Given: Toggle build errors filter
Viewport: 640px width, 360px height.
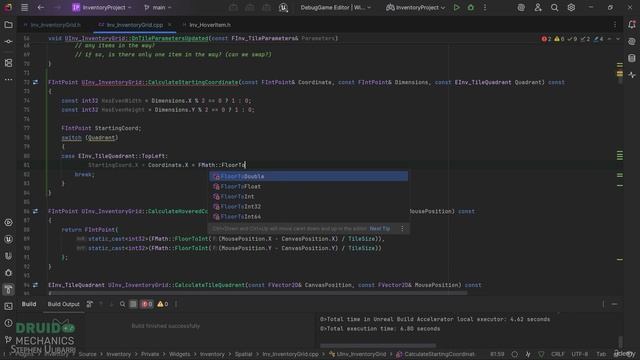Looking at the screenshot, I should [x=146, y=304].
